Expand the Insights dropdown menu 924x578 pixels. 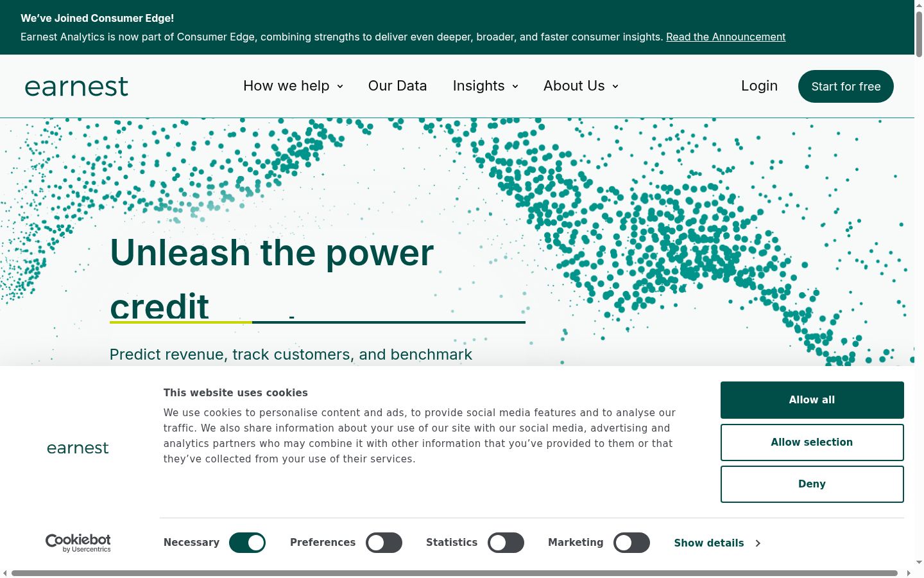point(486,86)
